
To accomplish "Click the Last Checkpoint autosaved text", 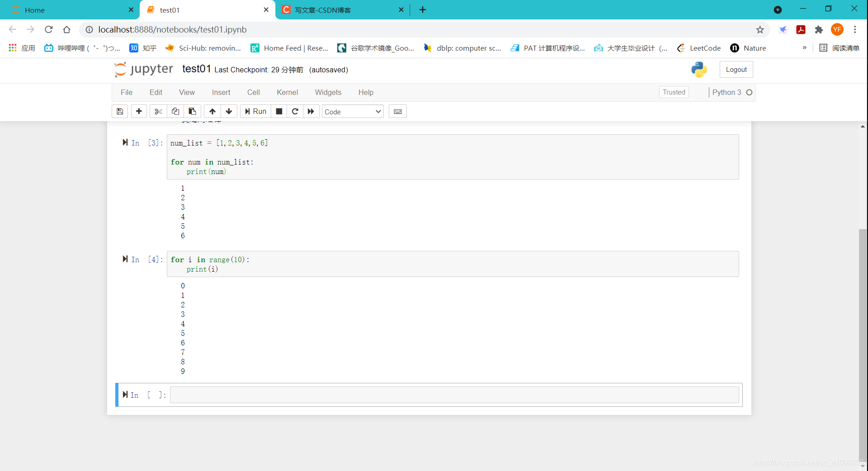I will tap(281, 70).
